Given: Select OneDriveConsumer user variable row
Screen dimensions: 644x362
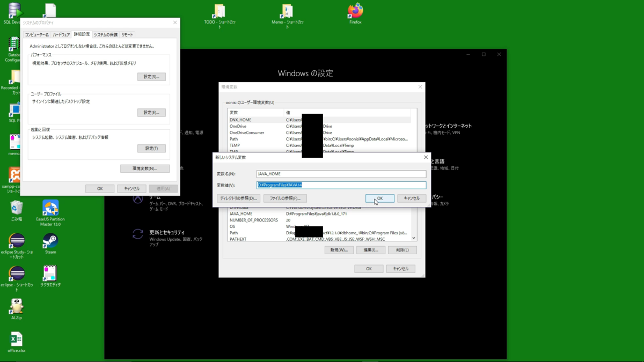Looking at the screenshot, I should (x=319, y=132).
